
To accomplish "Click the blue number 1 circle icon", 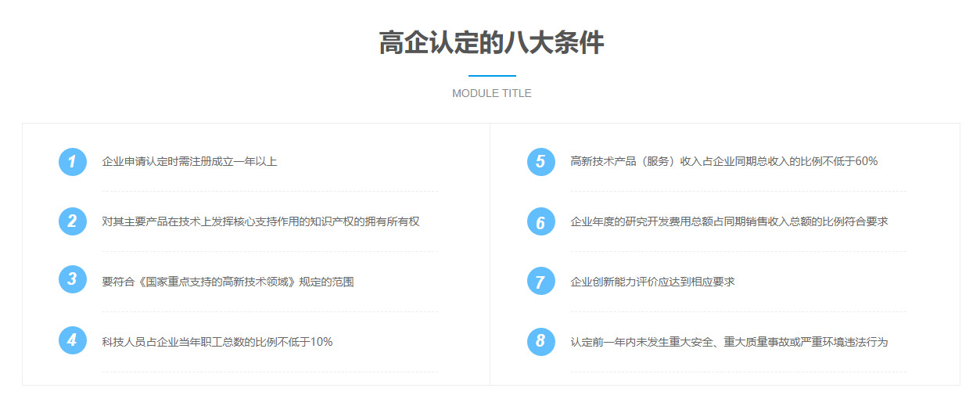I will click(72, 162).
